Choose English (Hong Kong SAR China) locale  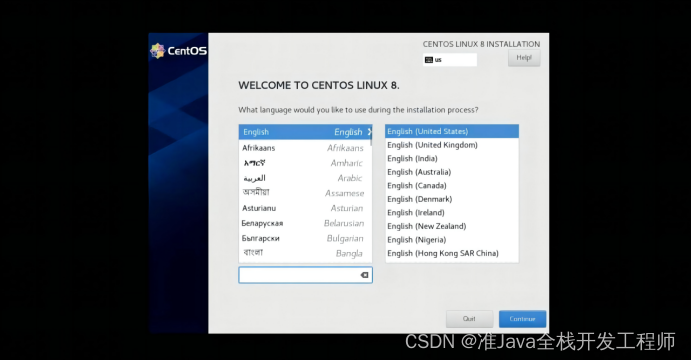click(x=452, y=253)
